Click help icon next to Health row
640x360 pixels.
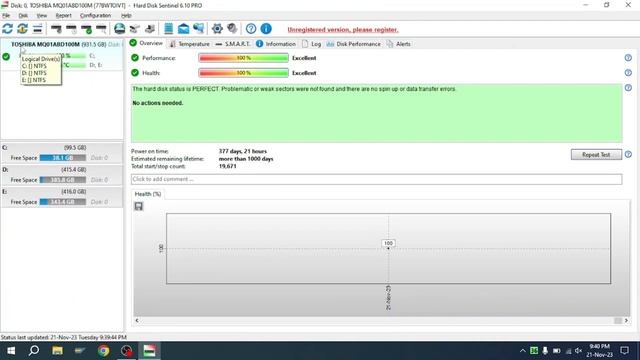(x=628, y=73)
